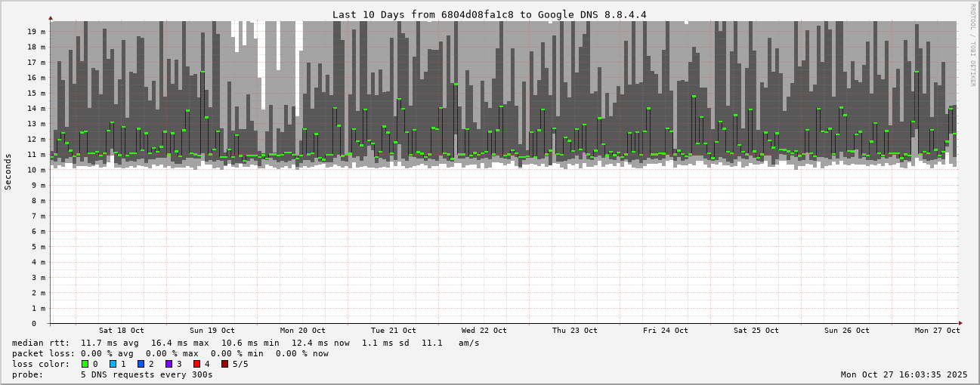The height and width of the screenshot is (385, 980).
Task: Click the 19 m y-axis tick label
Action: [37, 32]
